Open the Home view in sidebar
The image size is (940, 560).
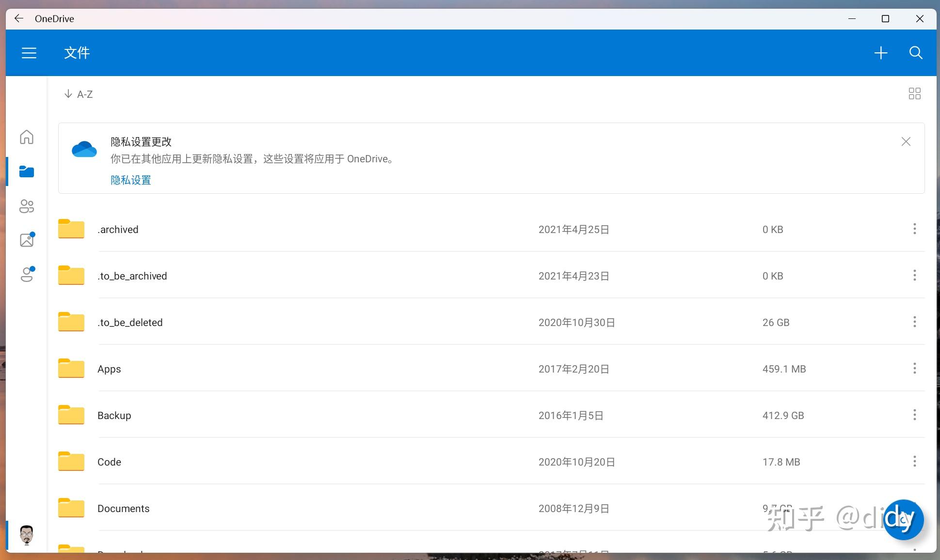pyautogui.click(x=27, y=137)
